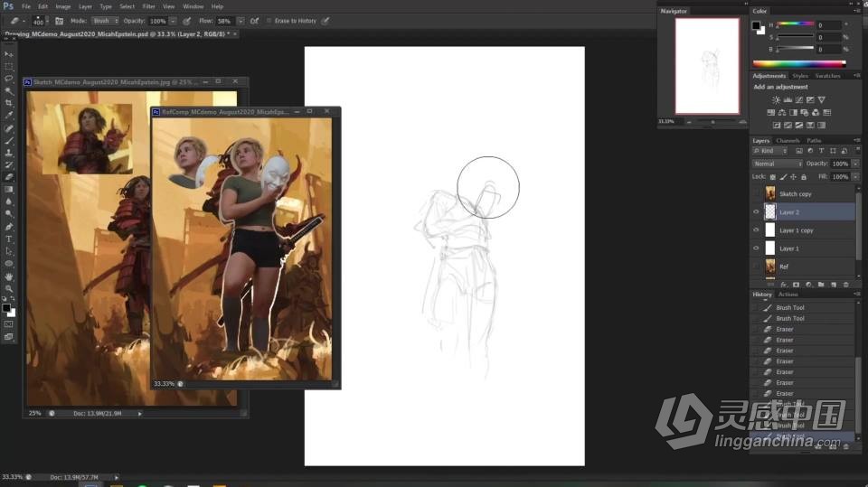Click the color spectrum ramp in Color panel
This screenshot has height=487, width=868.
[799, 63]
